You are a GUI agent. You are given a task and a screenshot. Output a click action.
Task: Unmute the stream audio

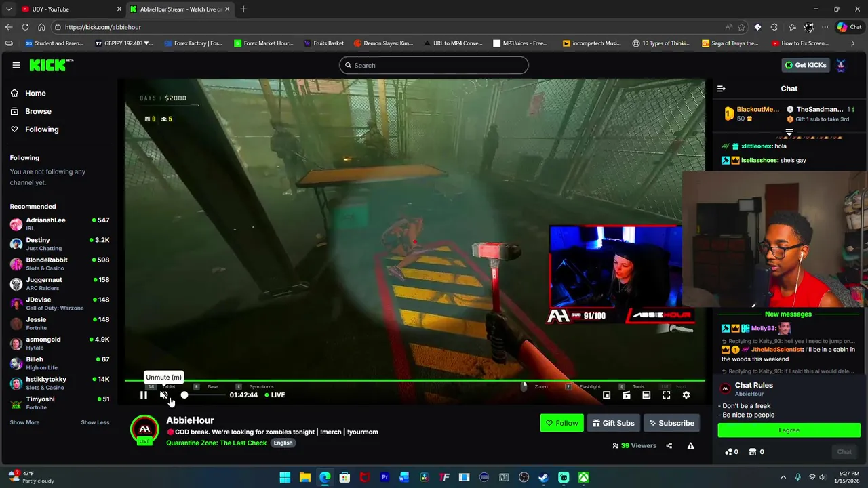click(164, 395)
